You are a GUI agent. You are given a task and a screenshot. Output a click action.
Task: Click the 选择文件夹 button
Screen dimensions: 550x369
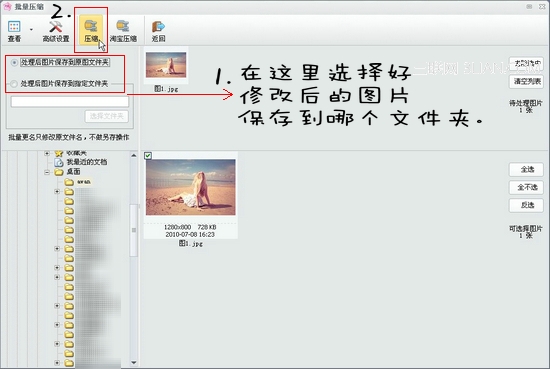coord(107,116)
